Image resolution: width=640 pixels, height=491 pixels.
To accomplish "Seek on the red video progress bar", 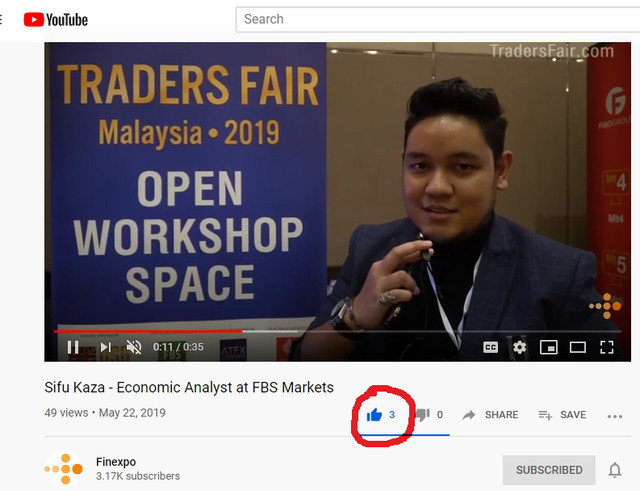I will [338, 331].
